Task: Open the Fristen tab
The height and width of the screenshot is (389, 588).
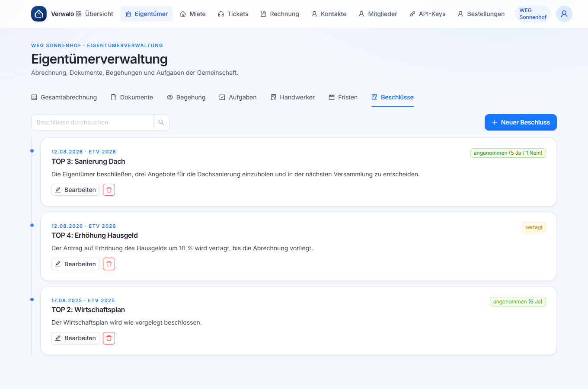Action: (x=343, y=97)
